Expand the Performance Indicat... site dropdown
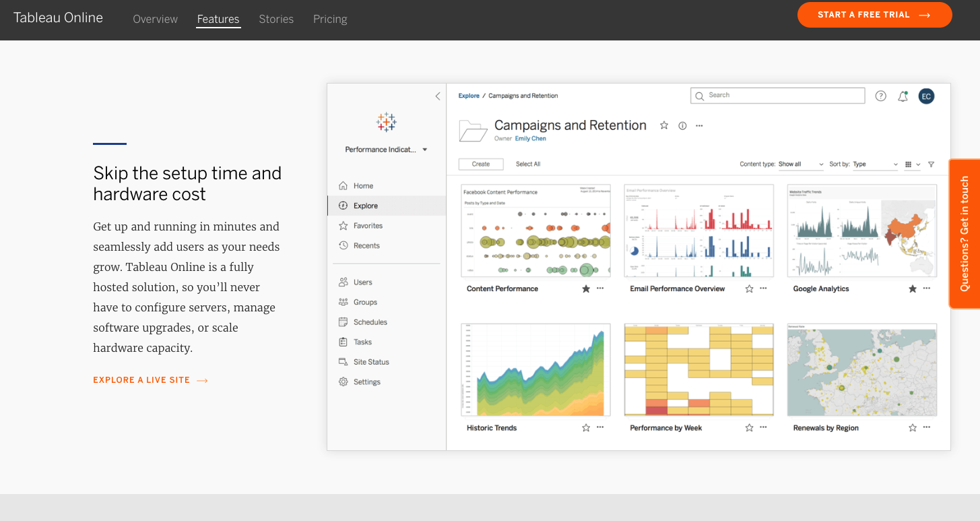Screen dimensions: 980x521 click(387, 150)
